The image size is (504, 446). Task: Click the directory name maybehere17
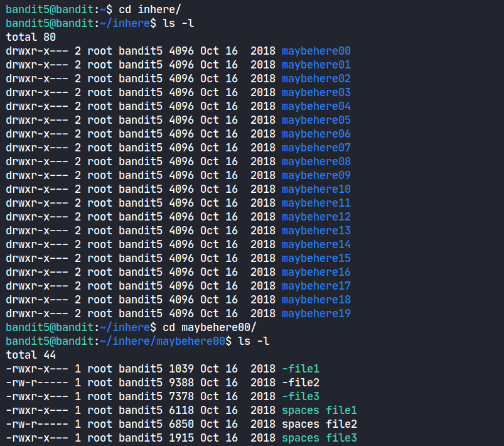coord(316,286)
